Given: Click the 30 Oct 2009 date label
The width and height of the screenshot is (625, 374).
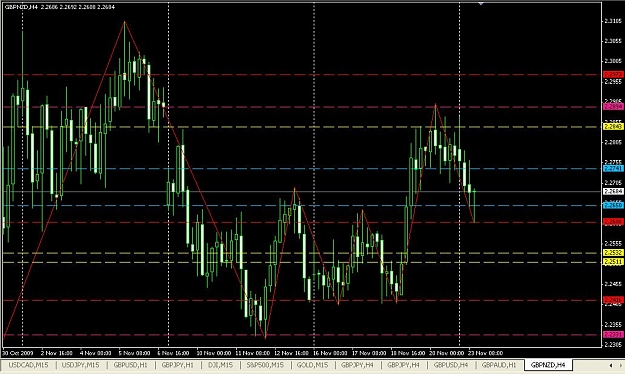Looking at the screenshot, I should click(18, 353).
